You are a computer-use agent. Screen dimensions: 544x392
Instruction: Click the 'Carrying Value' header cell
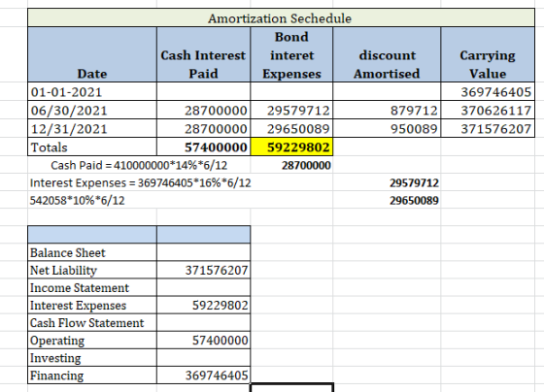click(x=488, y=54)
